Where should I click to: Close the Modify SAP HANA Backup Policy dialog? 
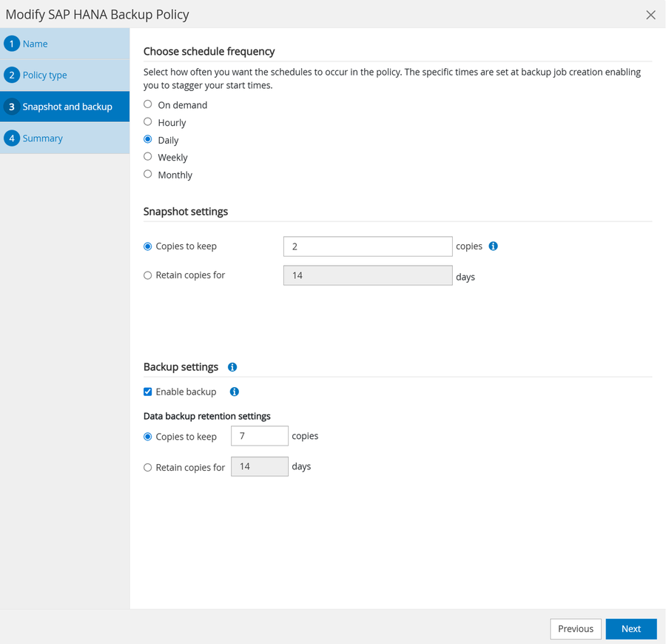pos(650,15)
